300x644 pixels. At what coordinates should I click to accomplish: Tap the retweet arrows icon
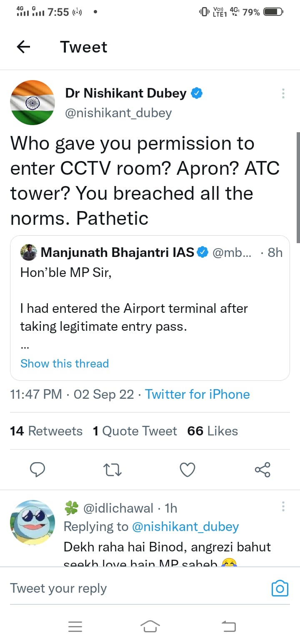[112, 470]
